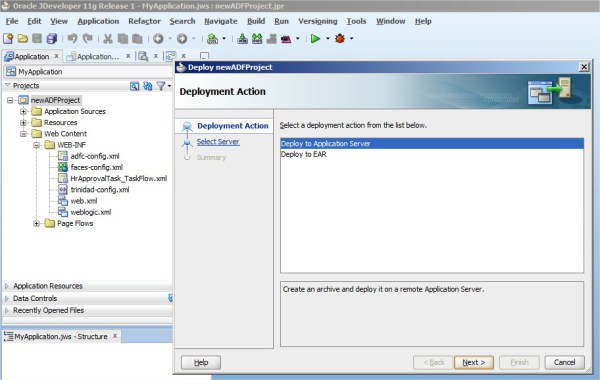Screen dimensions: 600x380
Task: Collapse the Projects panel section
Action: pyautogui.click(x=7, y=86)
